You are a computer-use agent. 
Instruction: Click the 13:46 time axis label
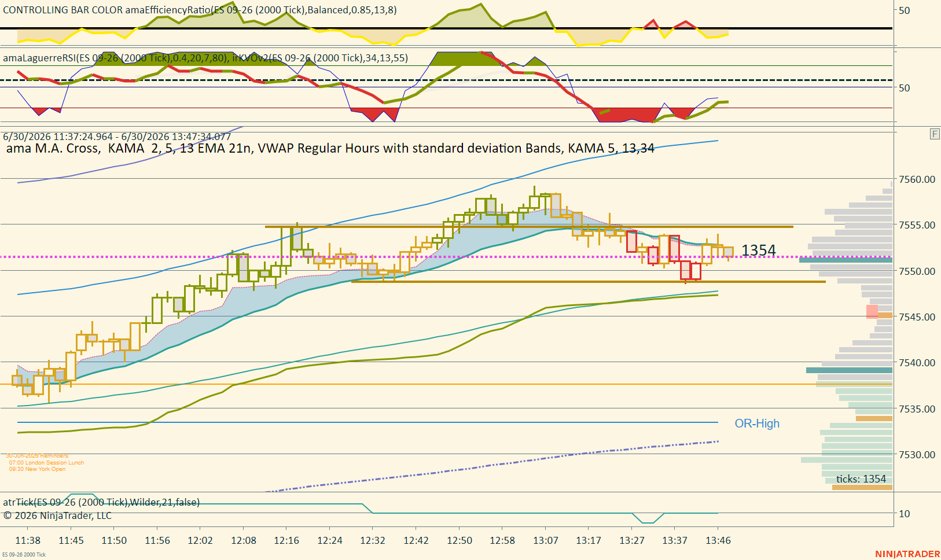tap(718, 540)
